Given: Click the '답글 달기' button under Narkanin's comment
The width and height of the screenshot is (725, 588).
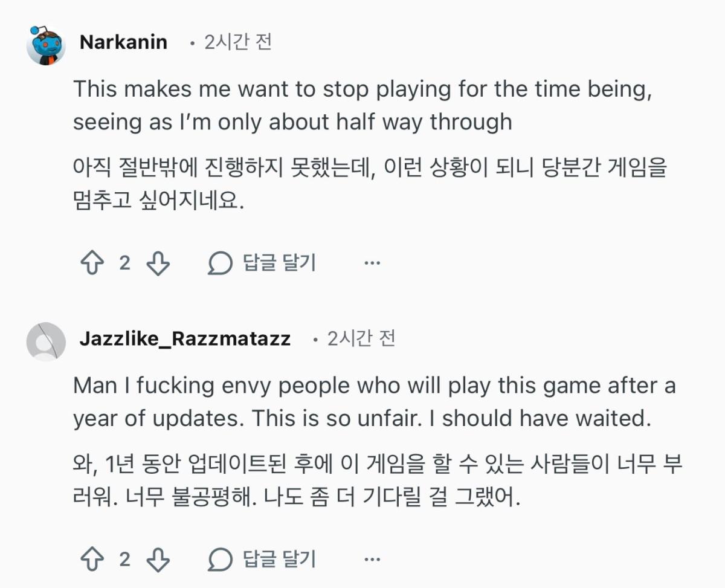Looking at the screenshot, I should (x=279, y=263).
